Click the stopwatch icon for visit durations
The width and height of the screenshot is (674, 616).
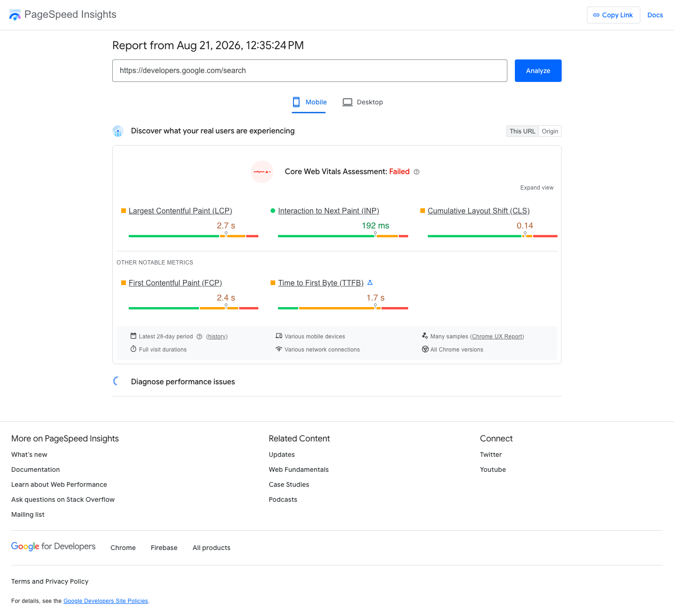pos(133,349)
